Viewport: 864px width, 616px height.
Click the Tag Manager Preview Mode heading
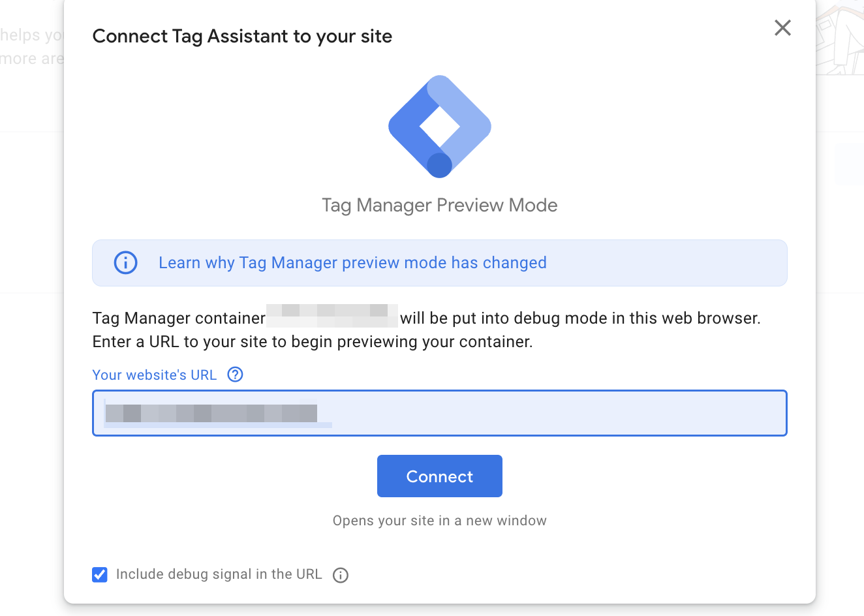pyautogui.click(x=440, y=205)
